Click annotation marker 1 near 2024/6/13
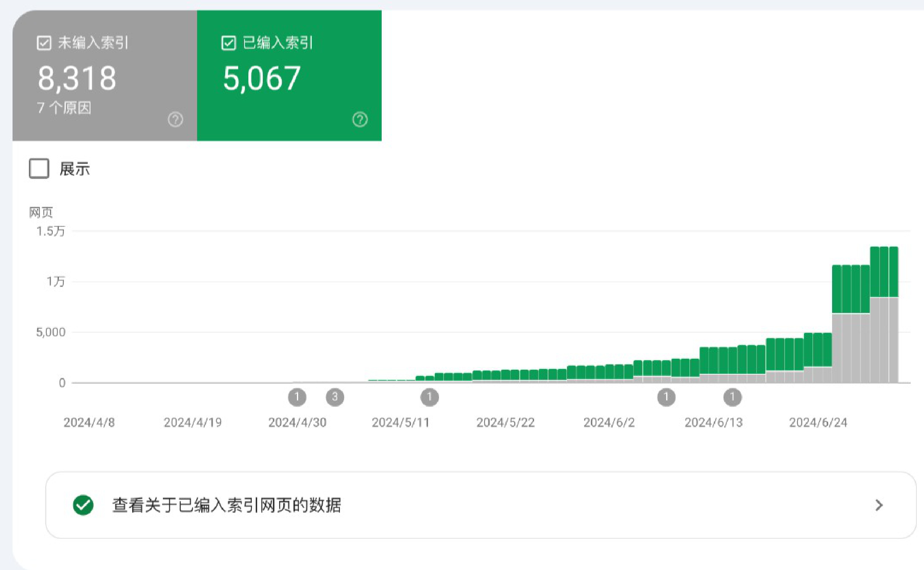This screenshot has width=924, height=570. (732, 397)
